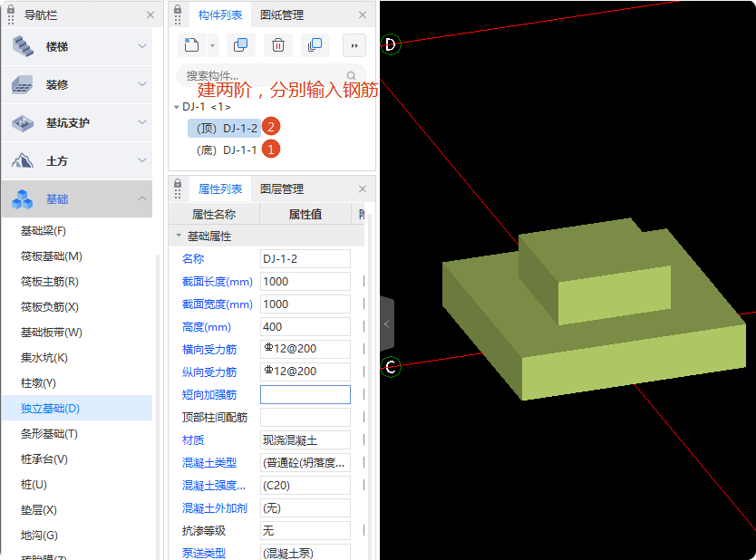Expand the 土方 category
756x560 pixels.
coord(142,160)
